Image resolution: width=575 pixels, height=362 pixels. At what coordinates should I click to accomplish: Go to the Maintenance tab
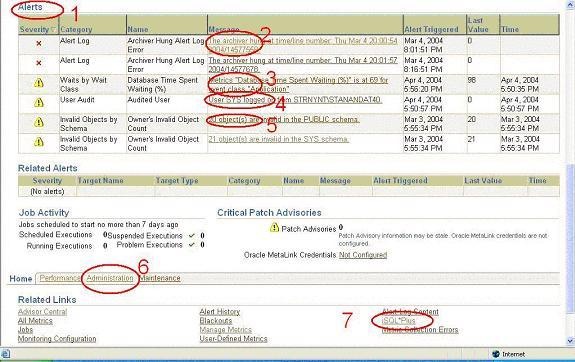(160, 278)
